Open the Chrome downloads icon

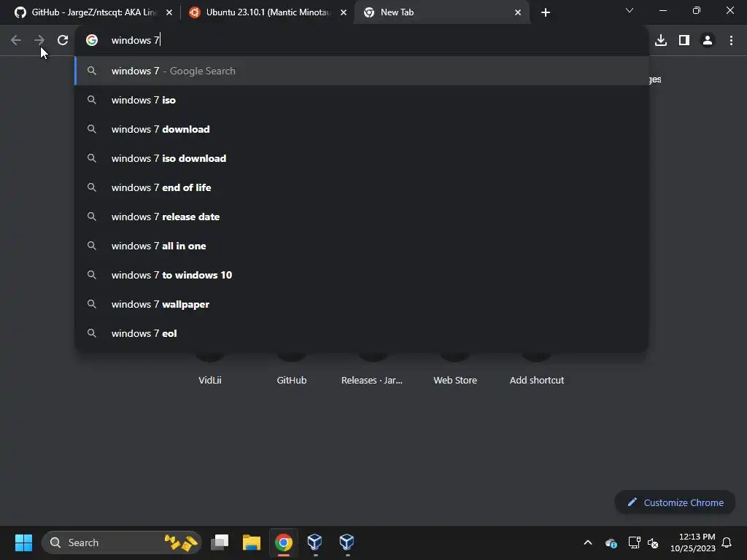(x=661, y=41)
